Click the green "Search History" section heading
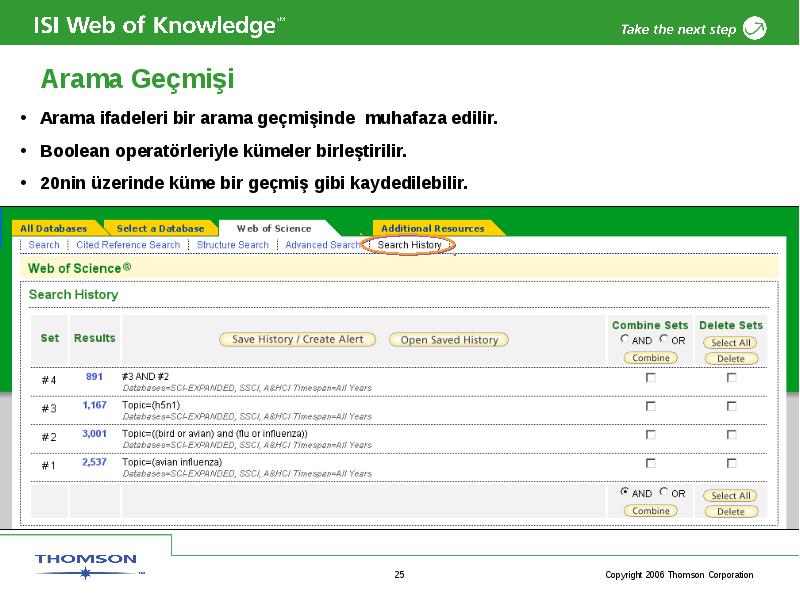800x600 pixels. tap(73, 294)
